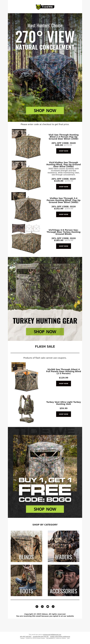Click the unsubscribe from this list link
The height and width of the screenshot is (644, 90).
click(41, 636)
